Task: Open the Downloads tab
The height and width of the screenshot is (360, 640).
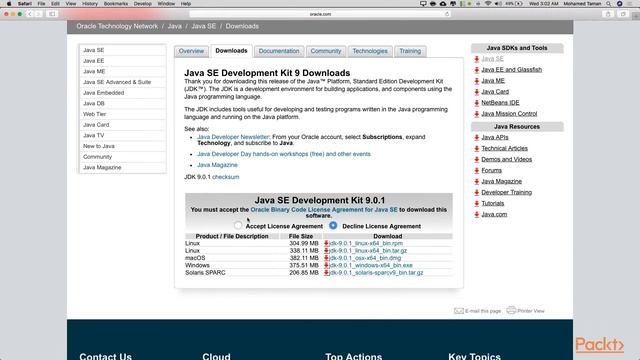Action: 231,51
